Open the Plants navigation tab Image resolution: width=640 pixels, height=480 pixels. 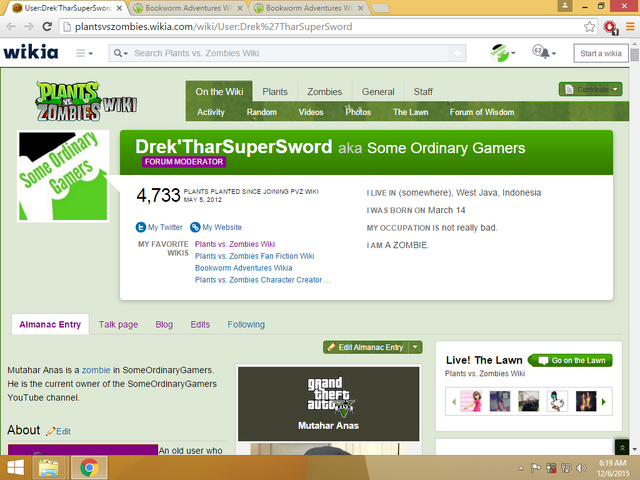coord(275,92)
